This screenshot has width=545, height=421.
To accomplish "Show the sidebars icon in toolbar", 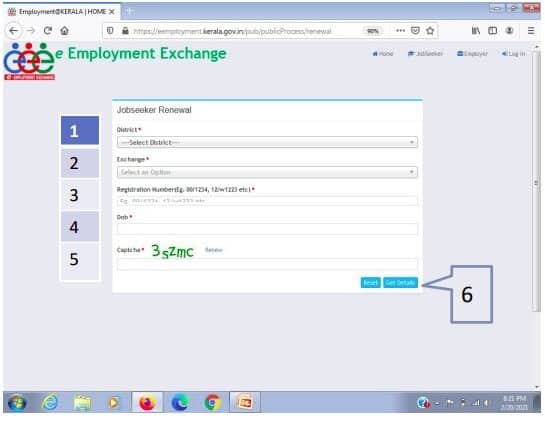I will 492,31.
